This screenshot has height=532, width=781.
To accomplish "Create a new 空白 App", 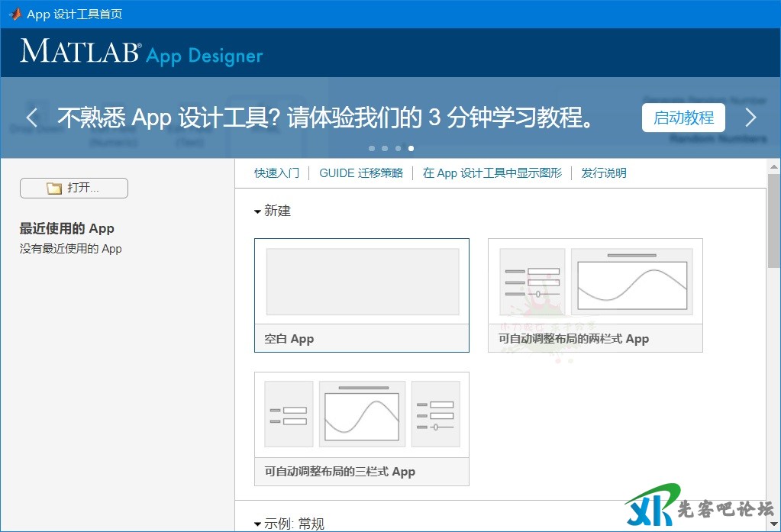I will [362, 295].
